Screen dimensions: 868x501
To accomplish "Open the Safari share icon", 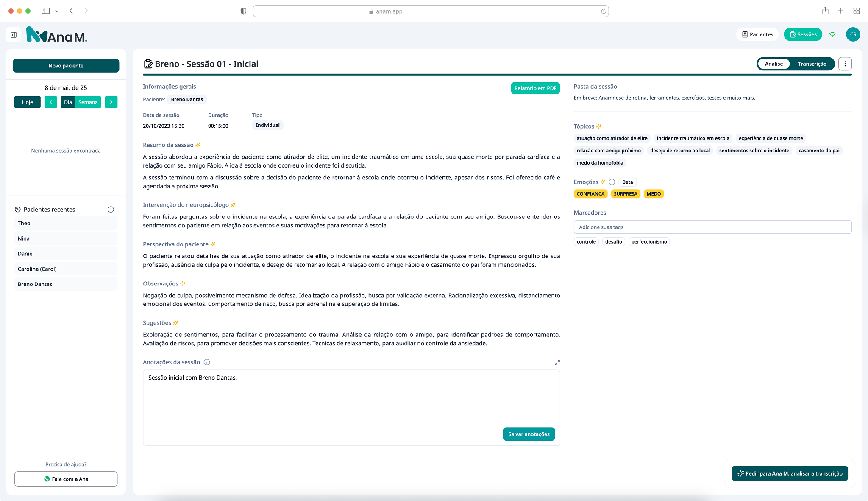I will tap(825, 11).
